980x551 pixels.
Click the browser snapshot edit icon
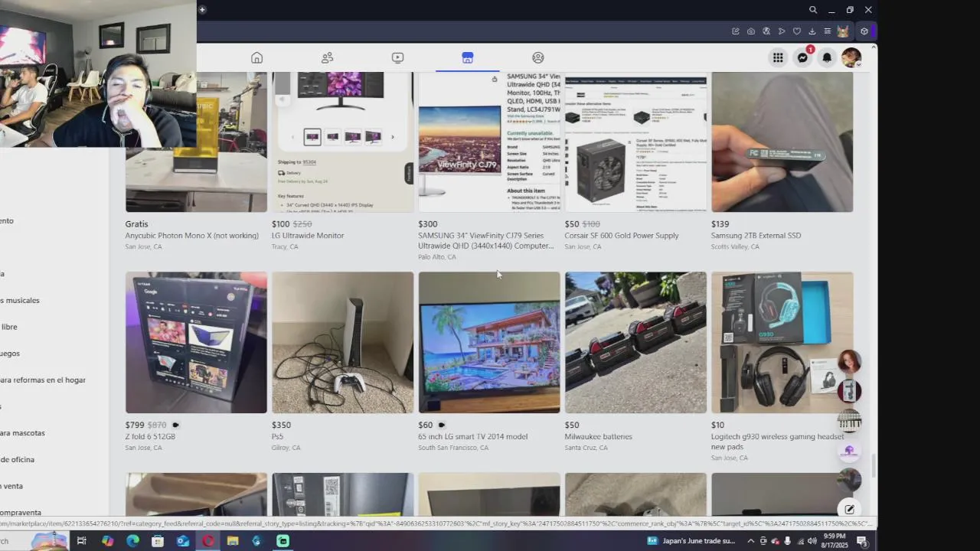pyautogui.click(x=736, y=31)
